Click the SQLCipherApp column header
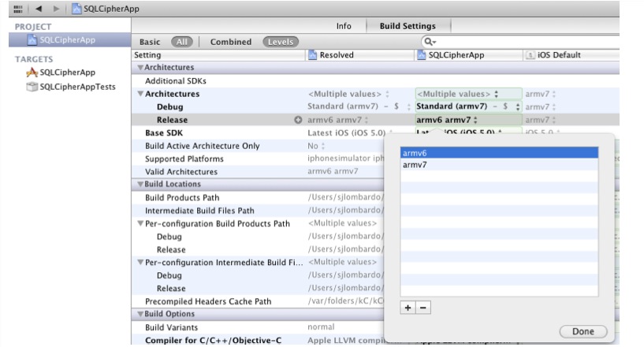 (468, 55)
